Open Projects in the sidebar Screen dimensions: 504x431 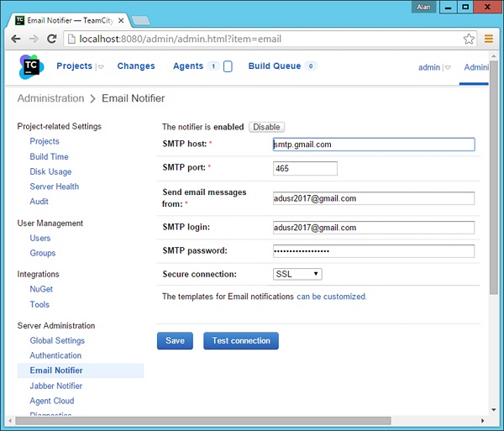[x=45, y=141]
